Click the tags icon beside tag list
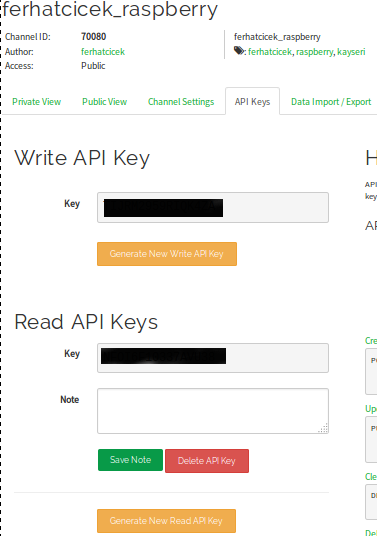The height and width of the screenshot is (536, 377). point(239,51)
